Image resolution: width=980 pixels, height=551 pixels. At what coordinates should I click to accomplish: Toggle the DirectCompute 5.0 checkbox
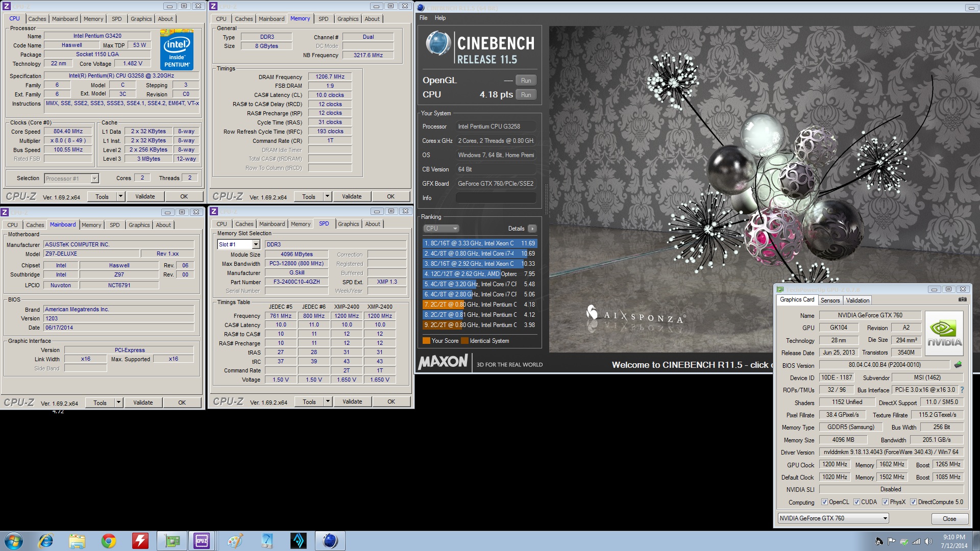coord(913,502)
